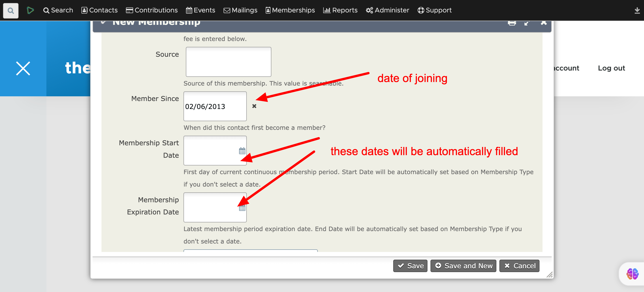Click the quick search magnifier box
The image size is (644, 292).
[x=11, y=11]
